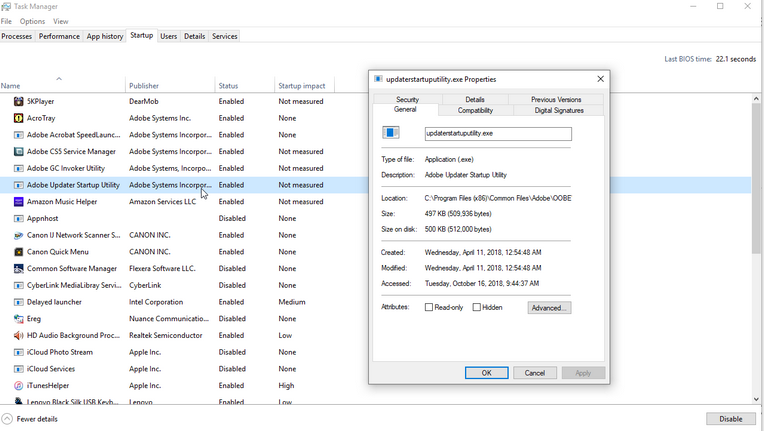Image resolution: width=764 pixels, height=431 pixels.
Task: Toggle the Hidden attribute checkbox
Action: 477,307
